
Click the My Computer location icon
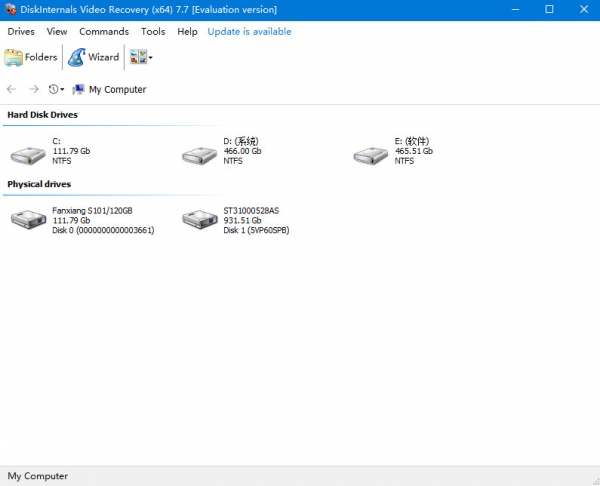pos(78,90)
